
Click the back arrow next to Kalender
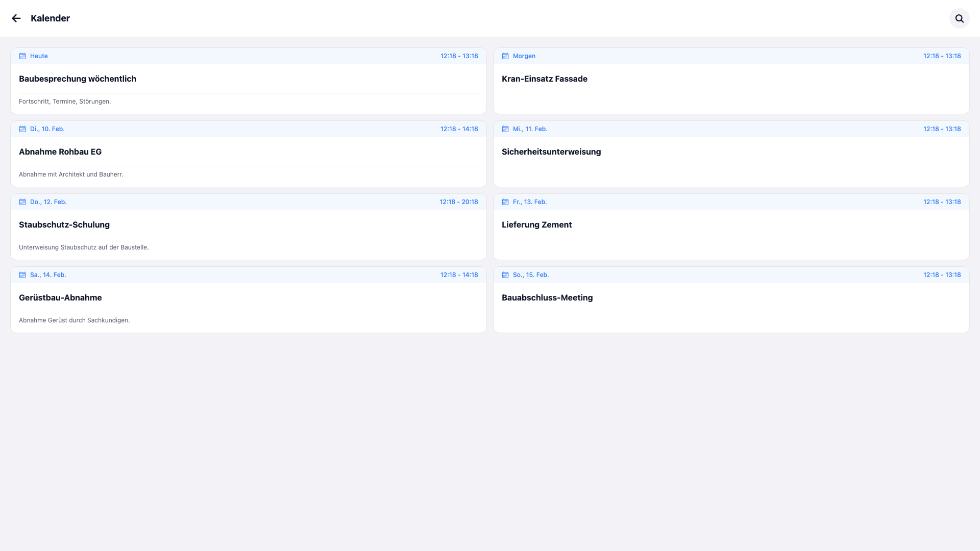16,18
